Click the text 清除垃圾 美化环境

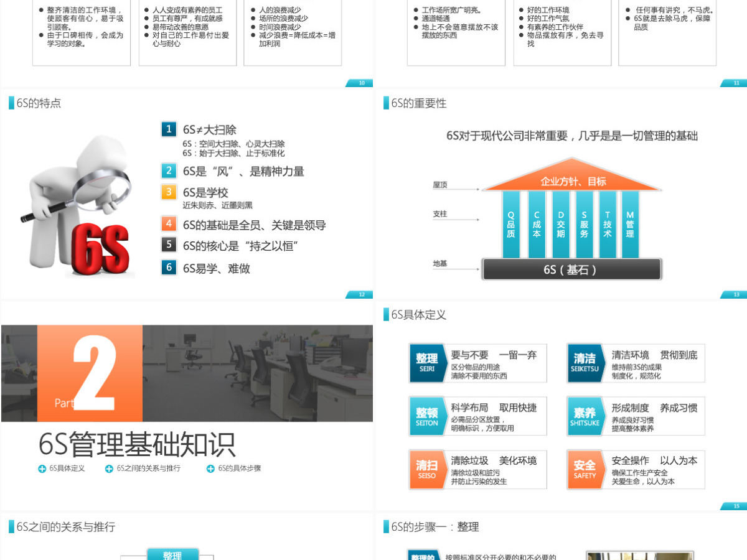pyautogui.click(x=494, y=461)
